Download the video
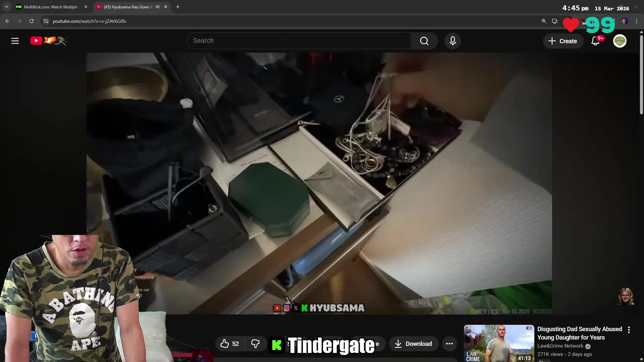This screenshot has width=644, height=362. 413,344
